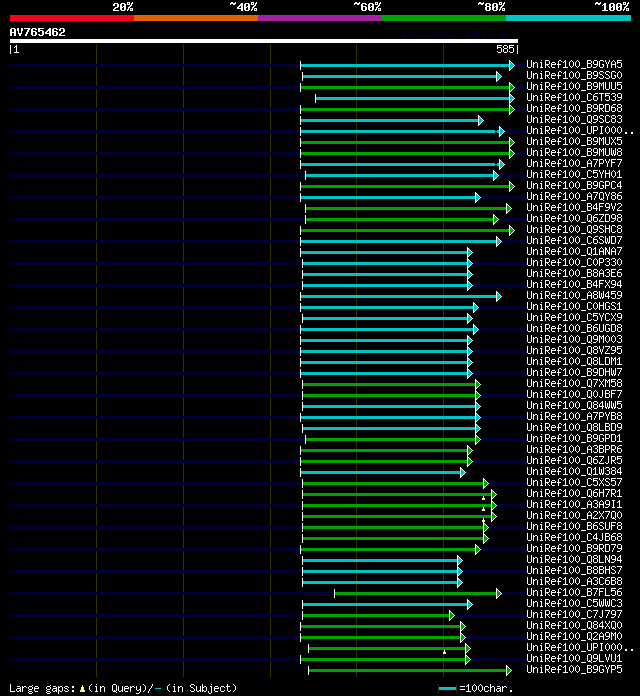Click the UniRef100_B9MUX5 label

(574, 142)
